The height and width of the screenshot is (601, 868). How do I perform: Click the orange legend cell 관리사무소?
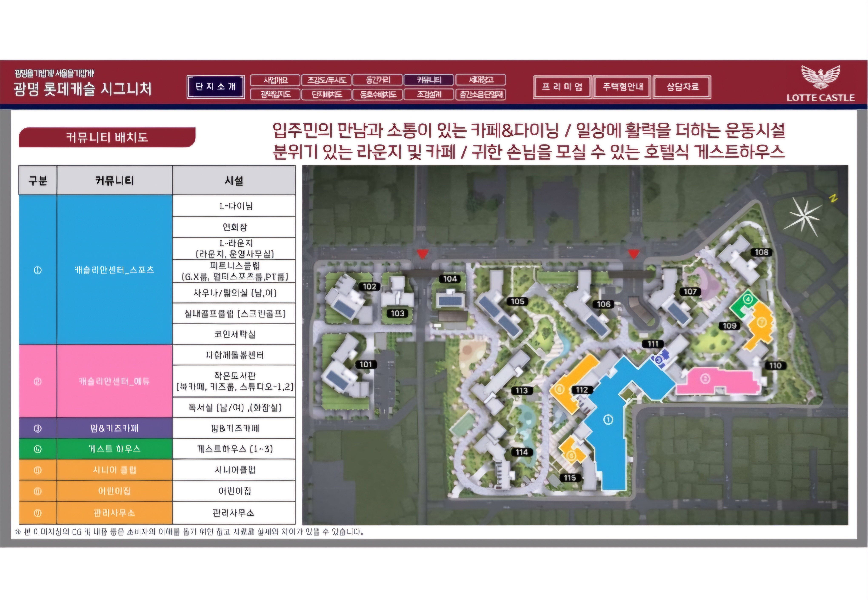[x=114, y=513]
